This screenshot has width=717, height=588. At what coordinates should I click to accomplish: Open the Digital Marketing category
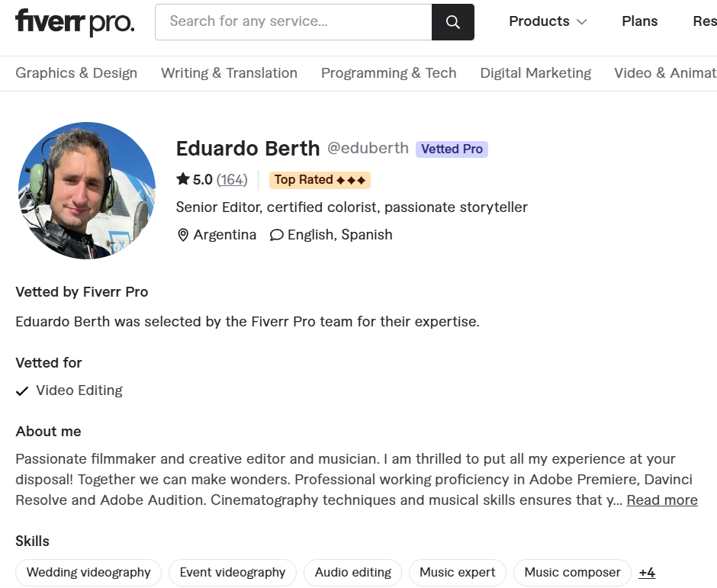(535, 73)
